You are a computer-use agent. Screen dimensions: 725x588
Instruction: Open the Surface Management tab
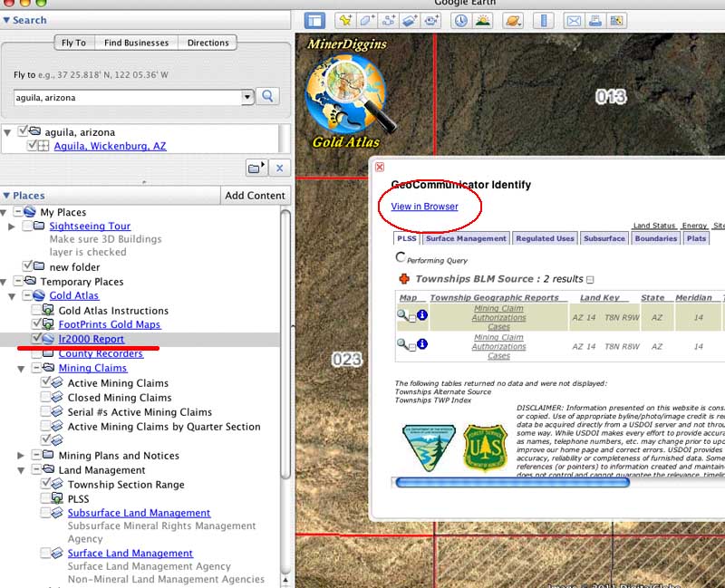pyautogui.click(x=466, y=238)
